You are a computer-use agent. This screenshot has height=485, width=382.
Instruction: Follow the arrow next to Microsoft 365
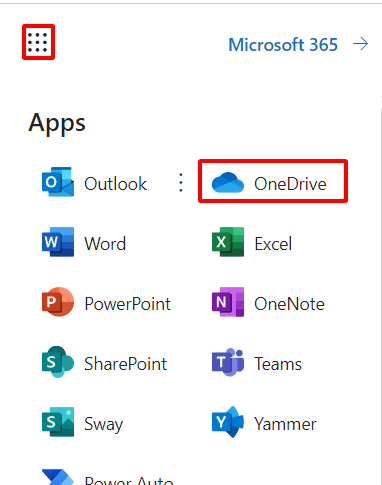360,44
